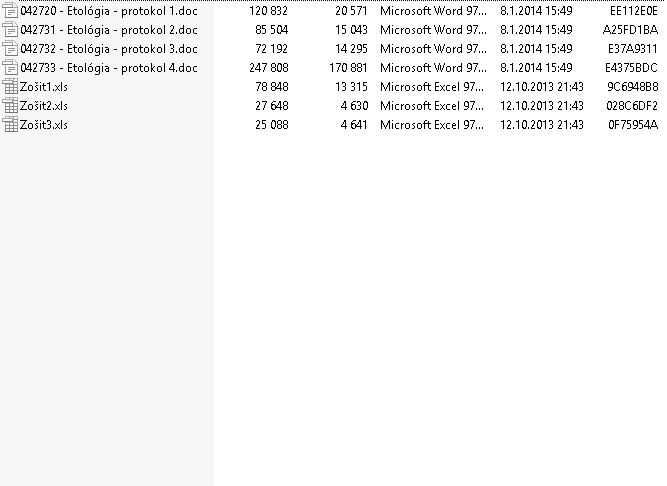
Task: Click the spreadsheet icon for Zošit3.xls
Action: click(x=10, y=125)
